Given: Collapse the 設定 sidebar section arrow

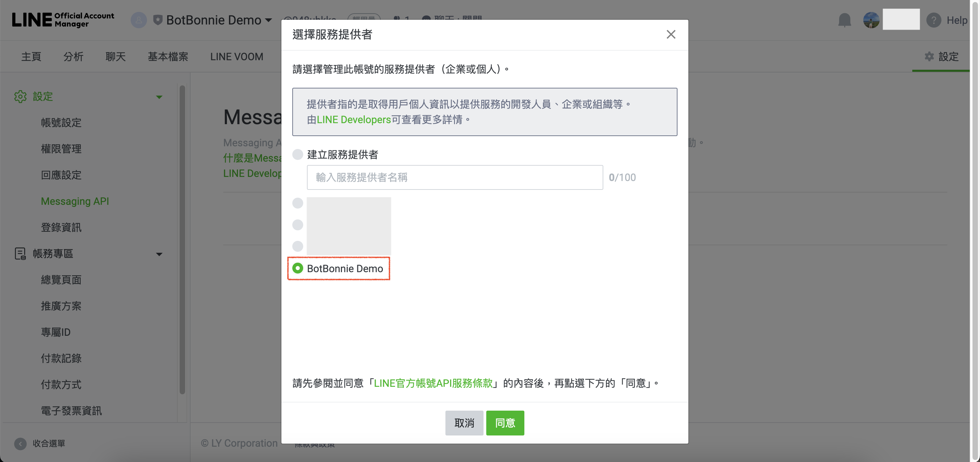Looking at the screenshot, I should [159, 97].
